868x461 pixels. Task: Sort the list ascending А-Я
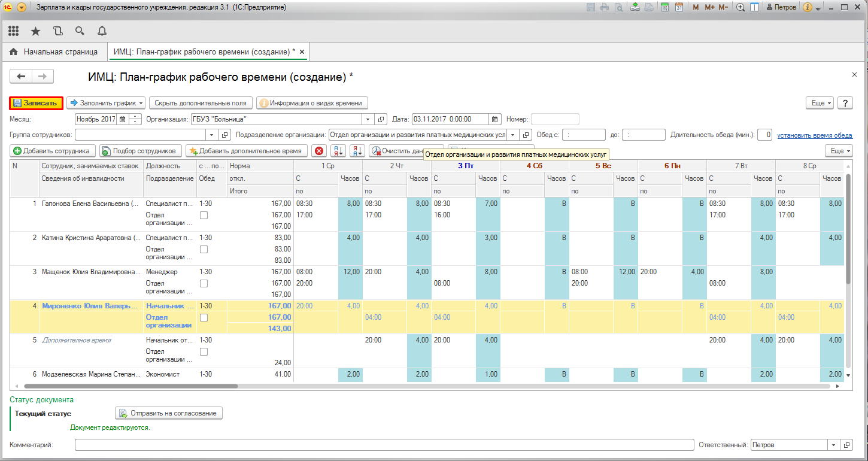pos(338,151)
